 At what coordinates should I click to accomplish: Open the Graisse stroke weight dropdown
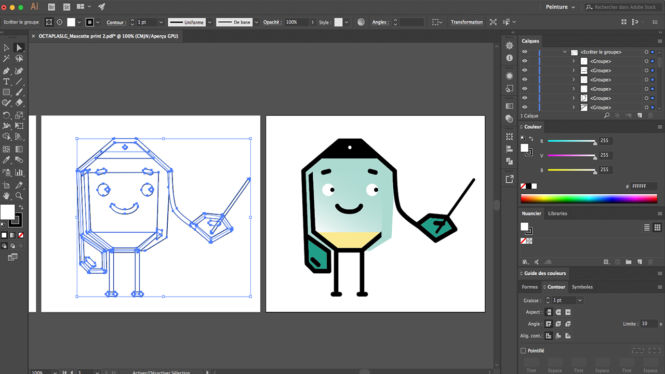click(x=580, y=300)
